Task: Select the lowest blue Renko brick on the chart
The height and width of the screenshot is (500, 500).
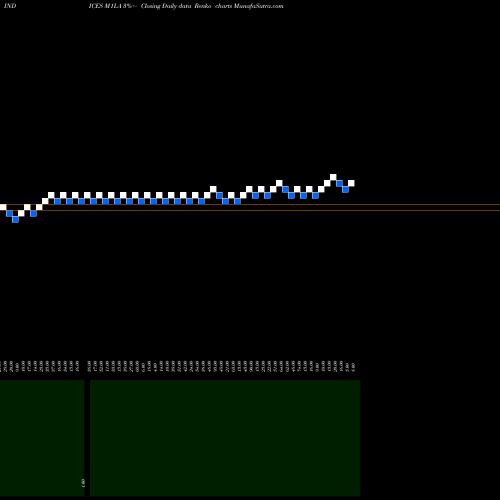Action: click(x=15, y=219)
